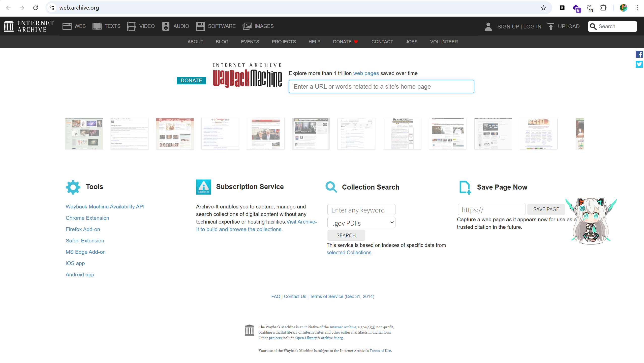
Task: Open the Video film-strip icon
Action: click(132, 26)
